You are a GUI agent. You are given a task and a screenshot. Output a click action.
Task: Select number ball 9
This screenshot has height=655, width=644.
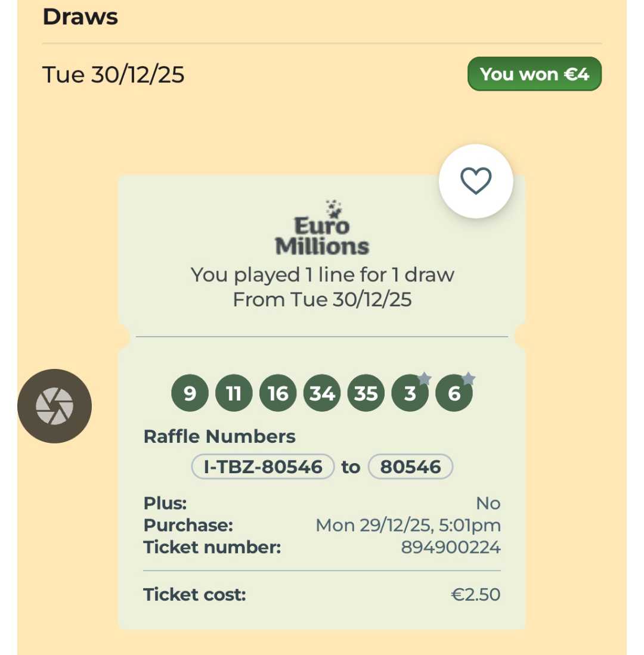pyautogui.click(x=190, y=394)
